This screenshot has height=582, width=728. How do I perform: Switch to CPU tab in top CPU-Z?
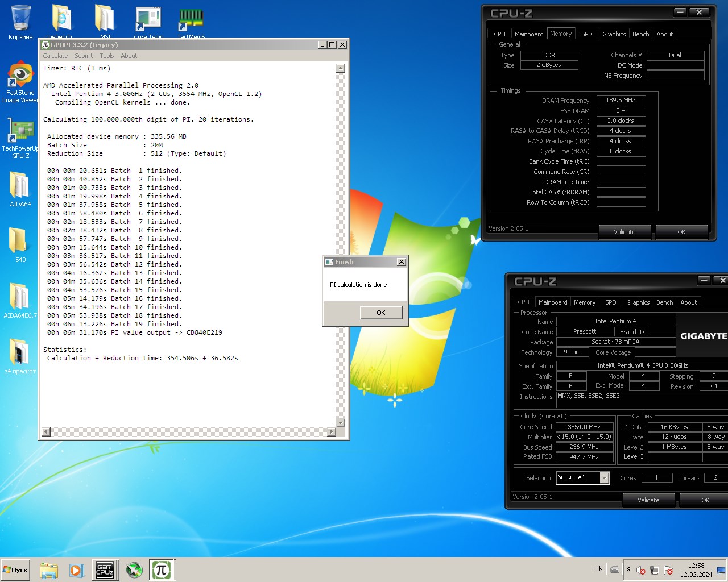pyautogui.click(x=499, y=34)
